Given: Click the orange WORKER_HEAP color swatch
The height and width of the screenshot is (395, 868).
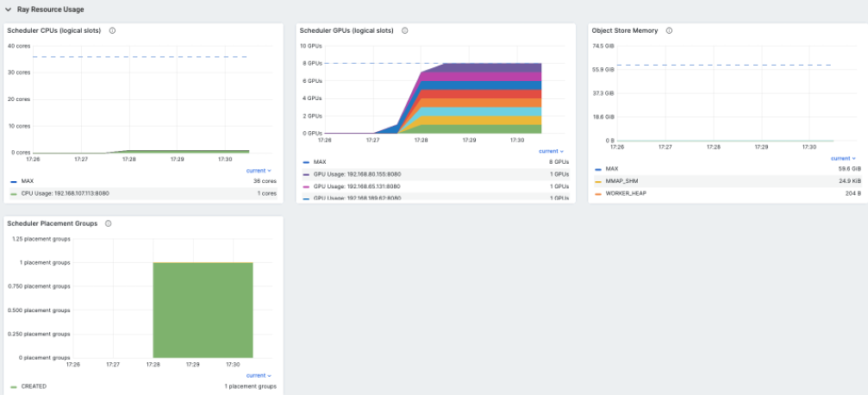Looking at the screenshot, I should [x=598, y=194].
